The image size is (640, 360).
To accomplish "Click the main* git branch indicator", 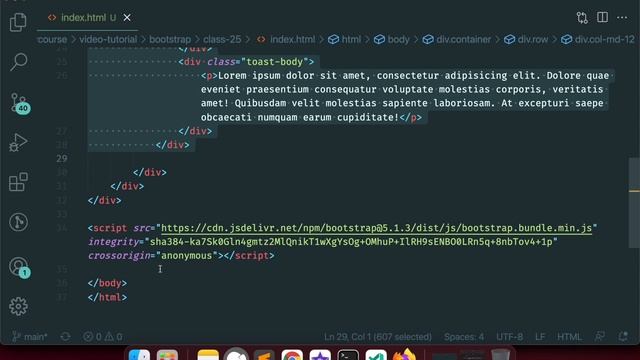I will coord(30,337).
